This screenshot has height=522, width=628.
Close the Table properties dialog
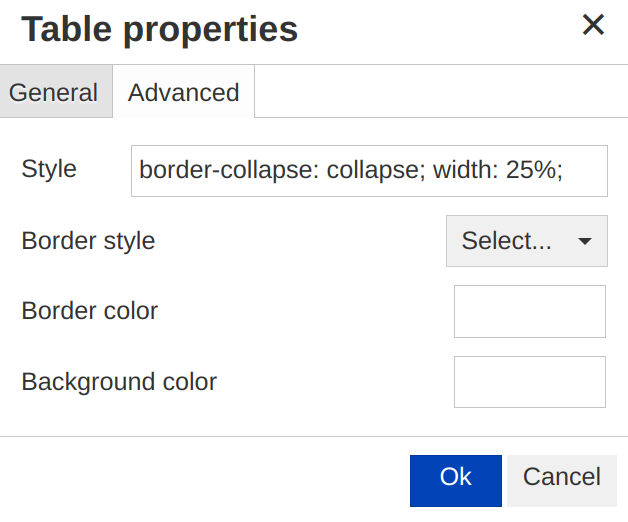593,26
